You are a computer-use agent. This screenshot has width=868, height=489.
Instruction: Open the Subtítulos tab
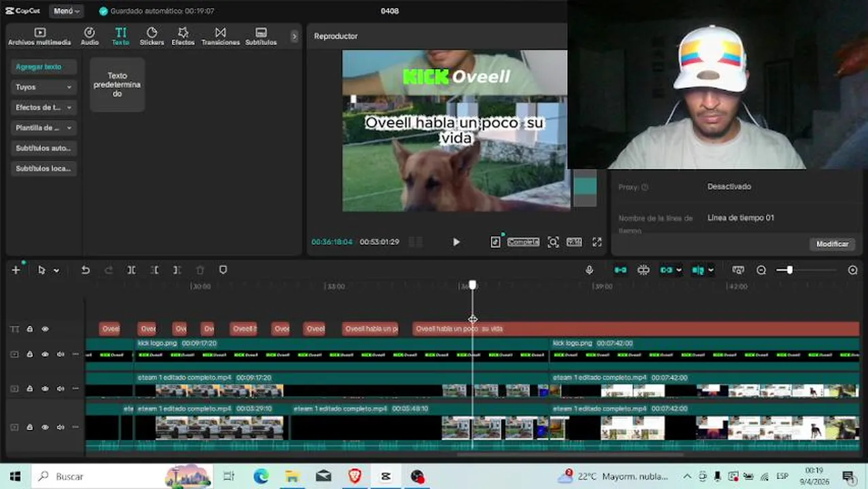[261, 37]
